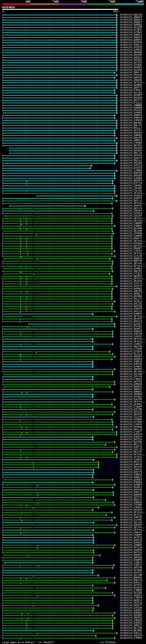Click hit name UniRef100_Q4H1G1

131,58
